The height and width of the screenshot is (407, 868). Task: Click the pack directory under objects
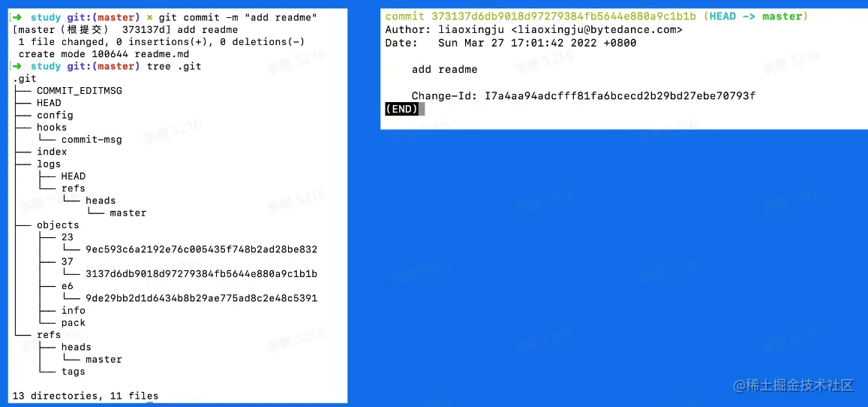[73, 322]
